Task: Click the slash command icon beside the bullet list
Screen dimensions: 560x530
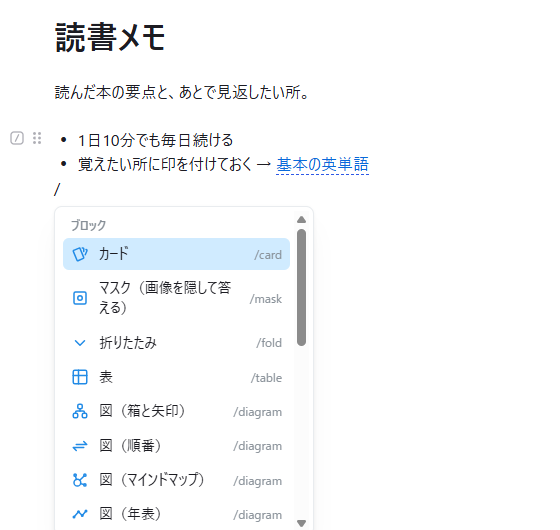Action: pyautogui.click(x=17, y=138)
